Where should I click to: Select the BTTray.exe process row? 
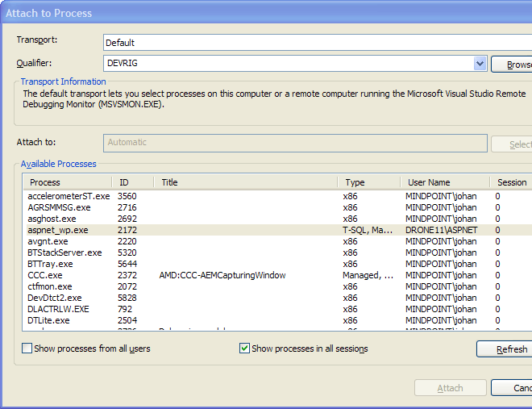[x=277, y=264]
